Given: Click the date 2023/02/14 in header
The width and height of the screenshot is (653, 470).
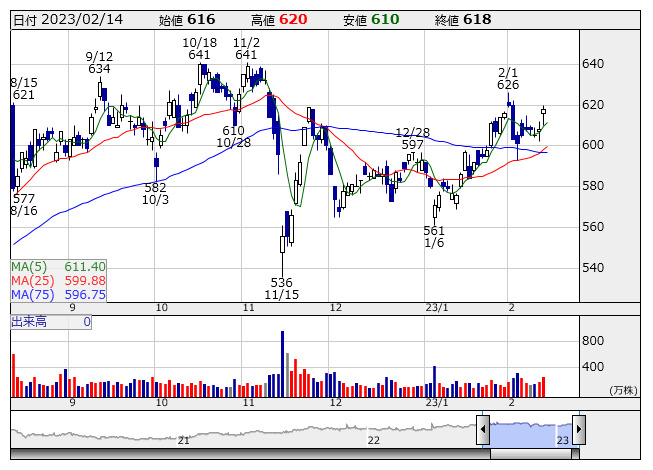Looking at the screenshot, I should tap(82, 20).
